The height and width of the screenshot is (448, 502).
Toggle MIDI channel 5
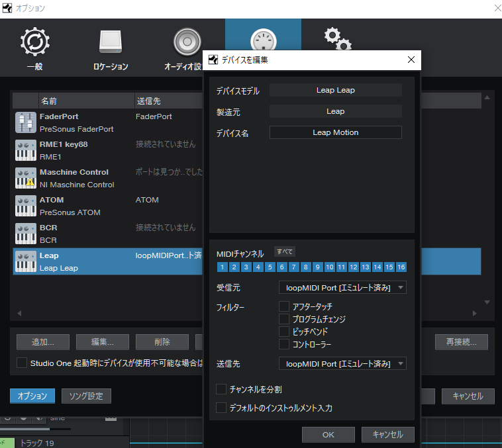point(270,267)
